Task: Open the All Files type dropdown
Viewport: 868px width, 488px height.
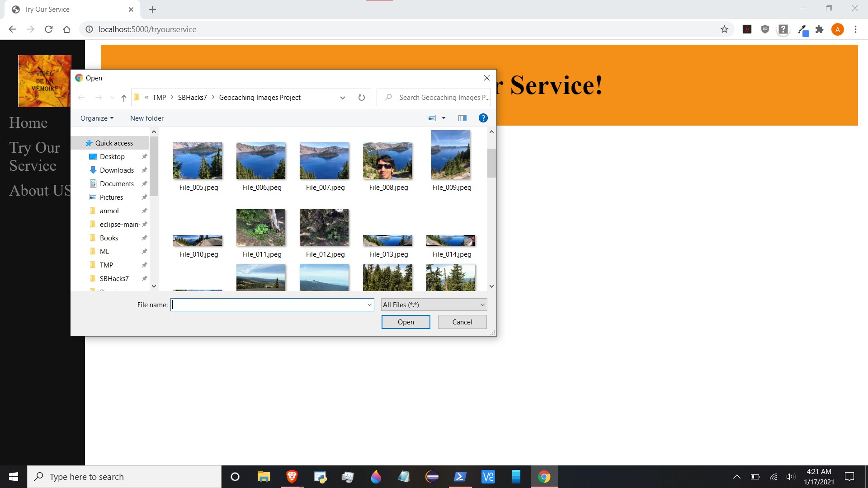Action: point(434,305)
